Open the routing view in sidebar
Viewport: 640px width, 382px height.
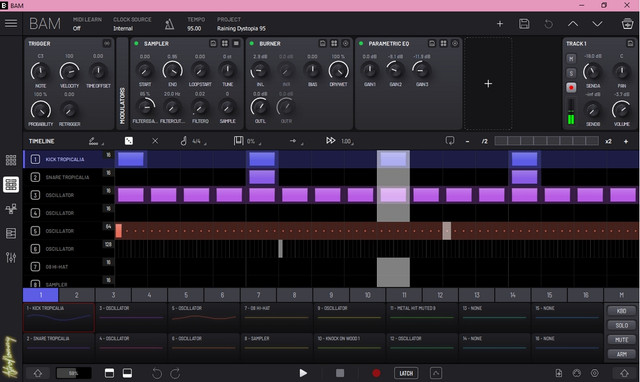point(11,209)
